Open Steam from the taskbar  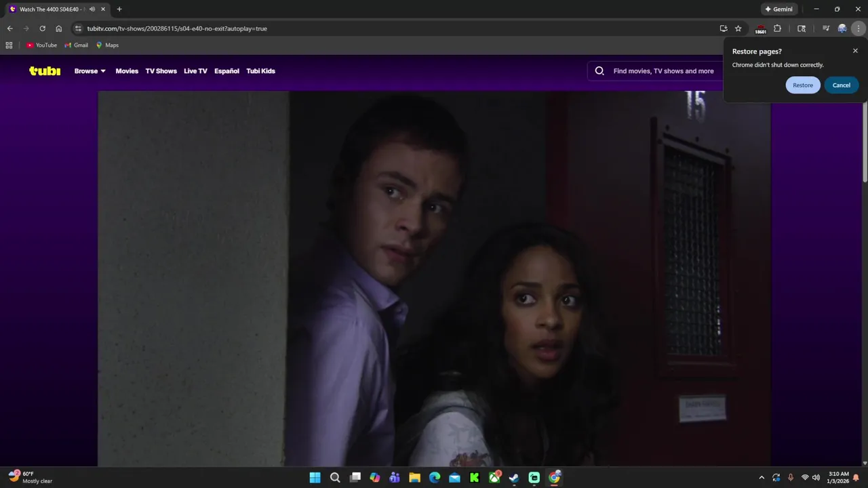click(x=514, y=478)
